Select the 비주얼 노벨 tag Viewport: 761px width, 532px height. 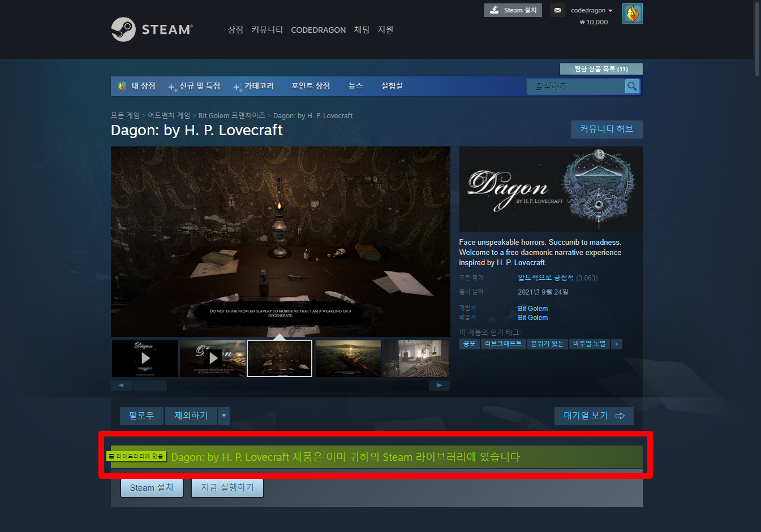[x=589, y=344]
